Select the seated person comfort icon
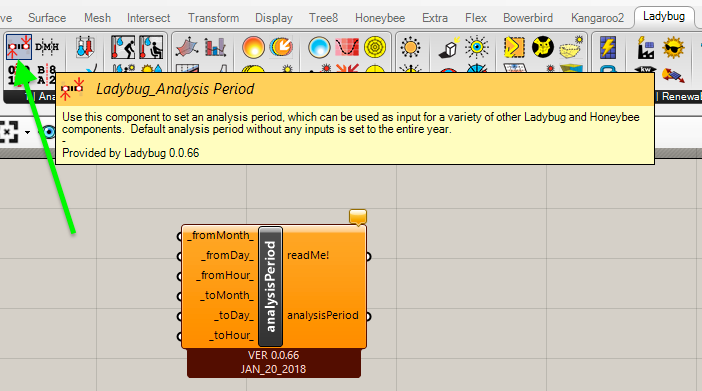Viewport: 702px width, 391px height. pyautogui.click(x=151, y=47)
